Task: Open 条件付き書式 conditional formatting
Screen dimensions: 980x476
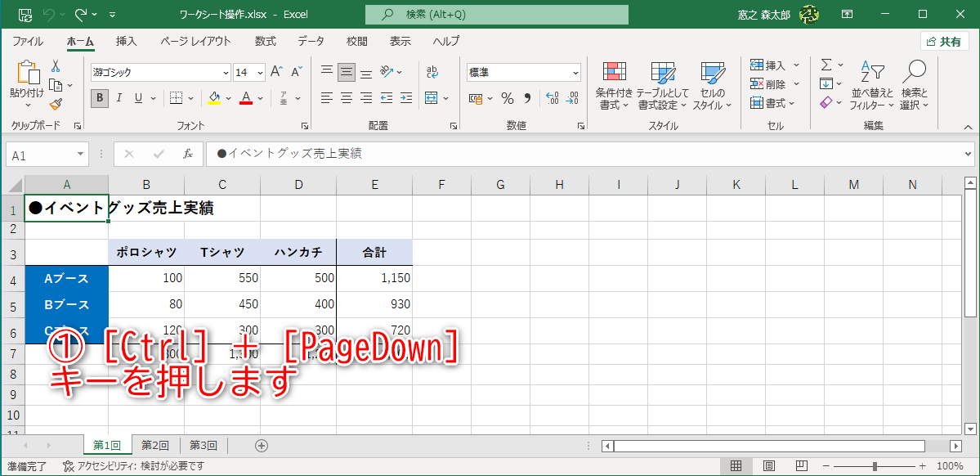Action: coord(613,86)
